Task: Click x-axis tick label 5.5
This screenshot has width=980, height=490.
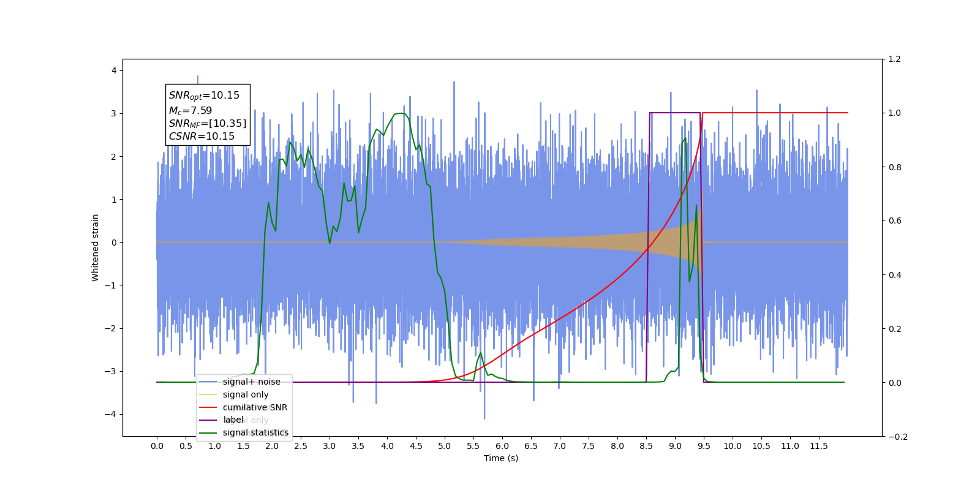Action: pyautogui.click(x=473, y=446)
